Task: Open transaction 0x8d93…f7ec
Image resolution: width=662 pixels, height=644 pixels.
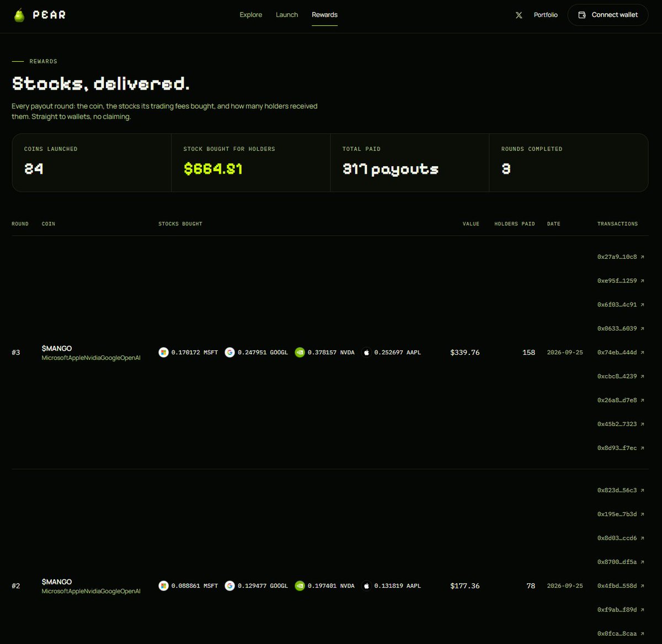Action: click(x=621, y=448)
